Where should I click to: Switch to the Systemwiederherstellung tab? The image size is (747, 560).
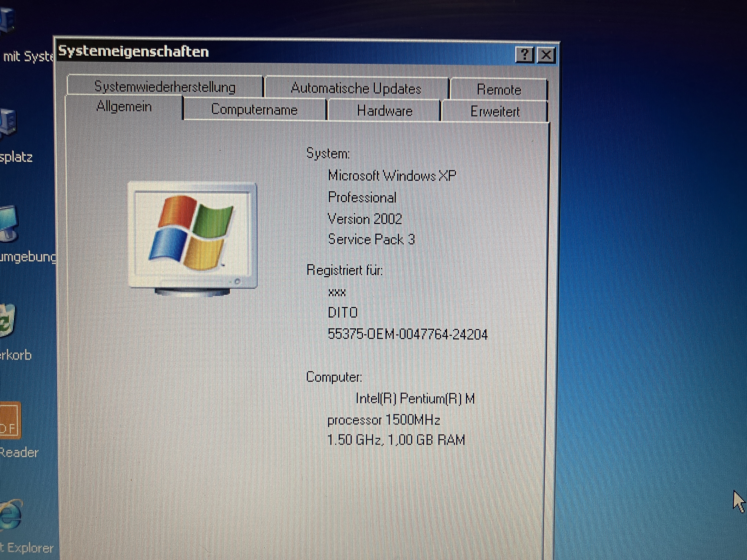(x=165, y=87)
